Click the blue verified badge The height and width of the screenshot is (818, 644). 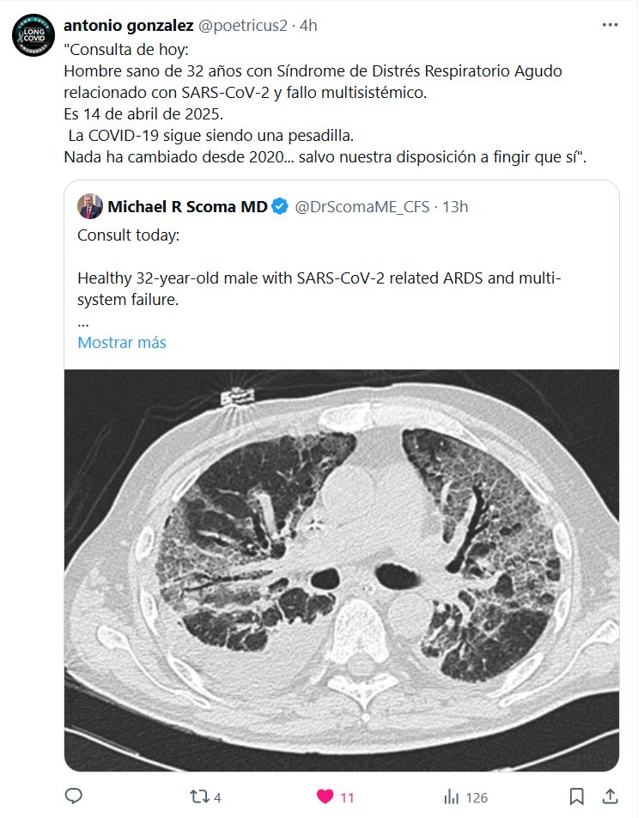coord(281,207)
